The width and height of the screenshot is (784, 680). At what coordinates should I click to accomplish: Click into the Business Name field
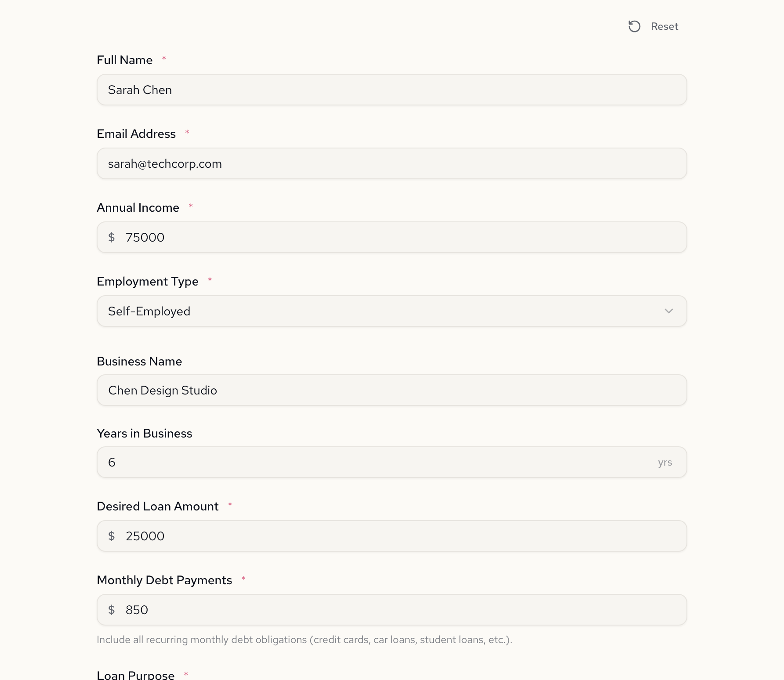click(x=391, y=390)
